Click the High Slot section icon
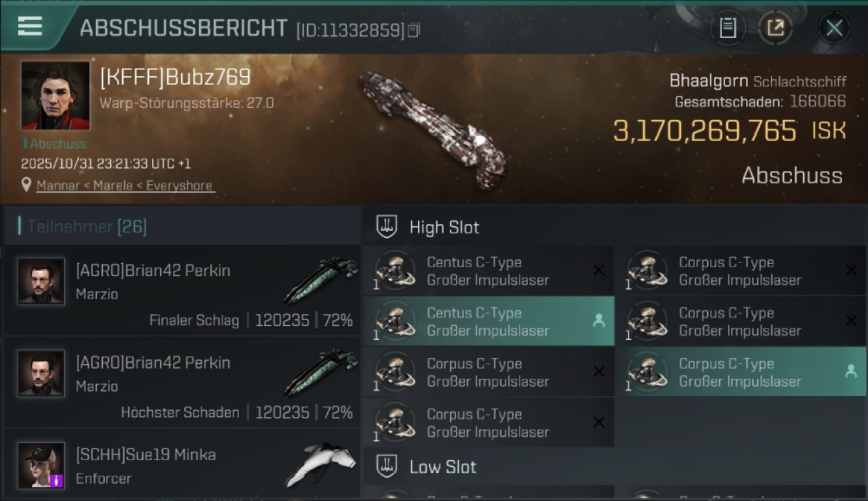 [x=387, y=226]
